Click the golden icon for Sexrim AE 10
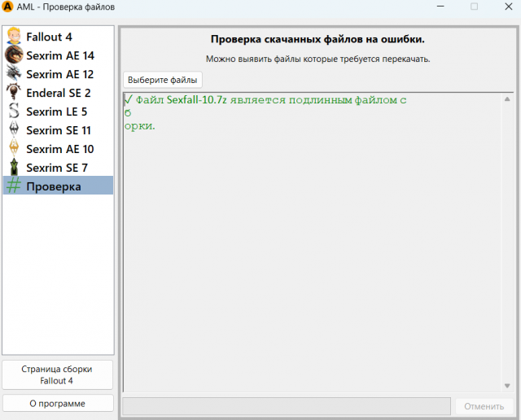Viewport: 521px width, 420px height. pos(14,149)
